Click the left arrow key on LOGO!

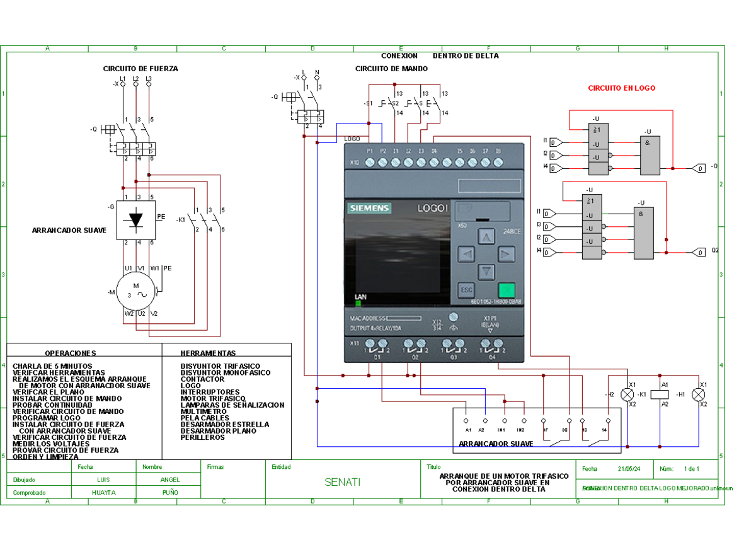466,255
